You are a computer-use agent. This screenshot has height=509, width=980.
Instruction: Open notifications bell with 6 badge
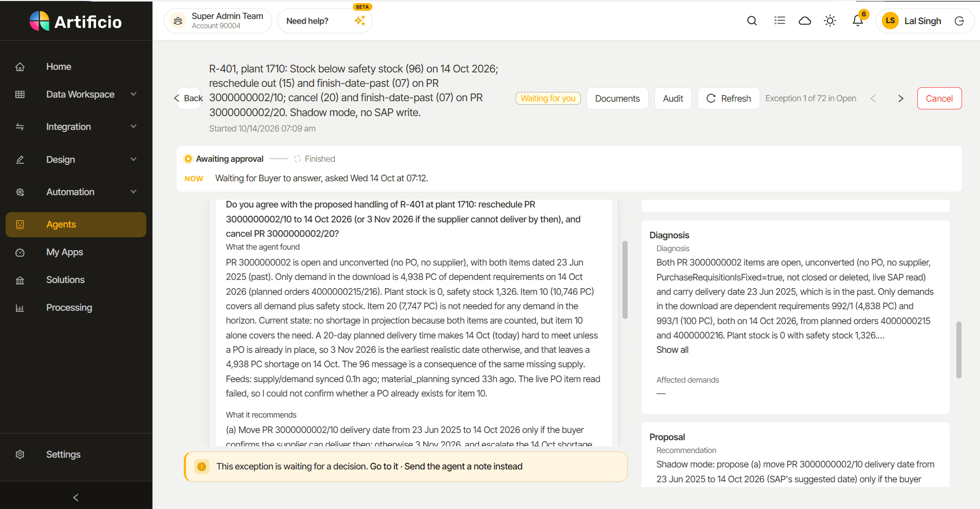(x=858, y=20)
